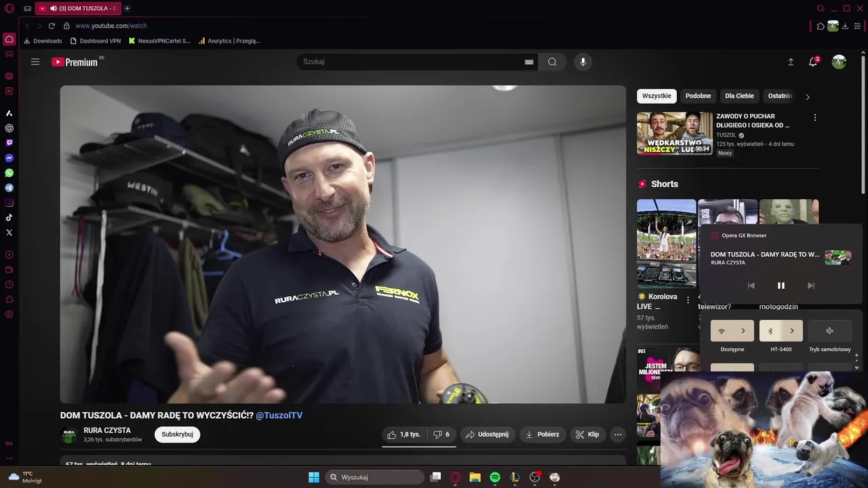Toggle Bluetooth HT-S400 quick setting tile
The image size is (868, 488).
pyautogui.click(x=770, y=331)
